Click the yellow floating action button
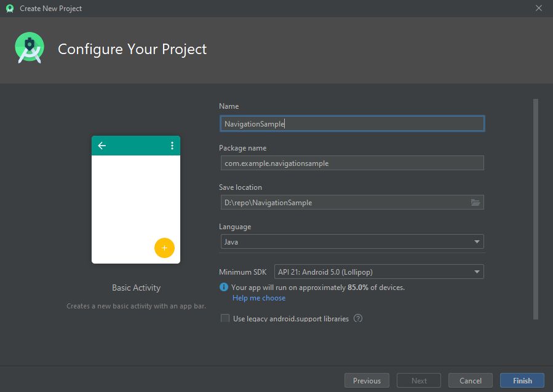Viewport: 553px width, 392px height. pos(164,248)
